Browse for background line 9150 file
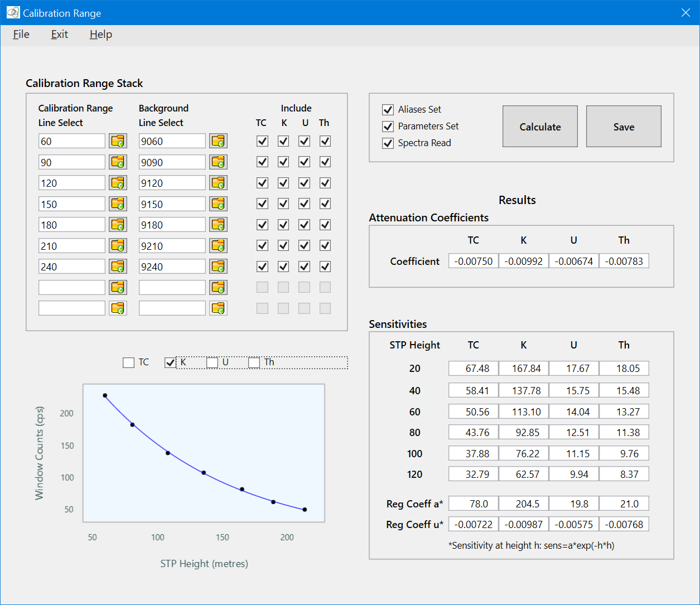Screen dimensions: 700x605 point(218,204)
